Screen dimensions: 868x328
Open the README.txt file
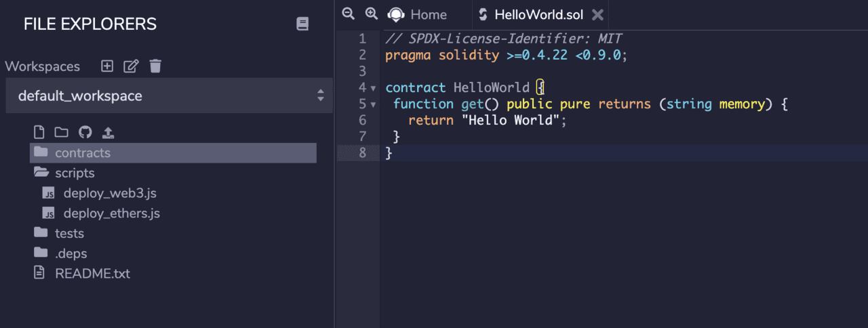[92, 274]
